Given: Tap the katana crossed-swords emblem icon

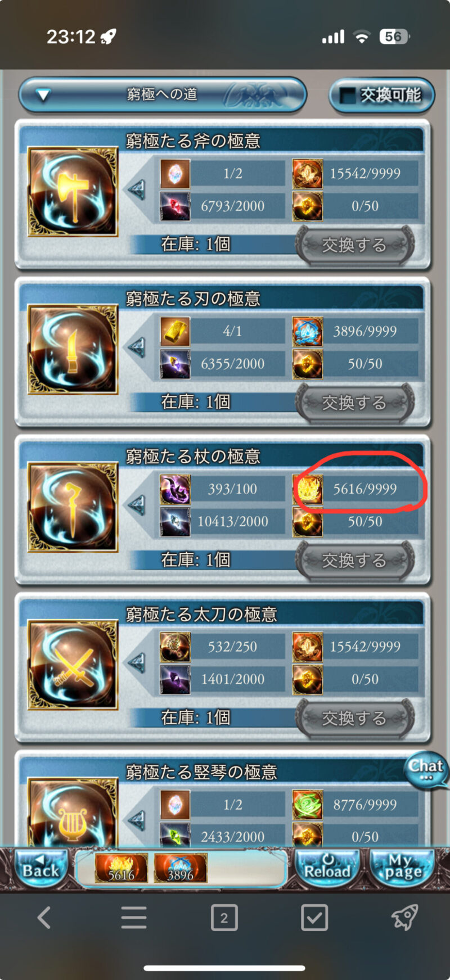Looking at the screenshot, I should (73, 666).
